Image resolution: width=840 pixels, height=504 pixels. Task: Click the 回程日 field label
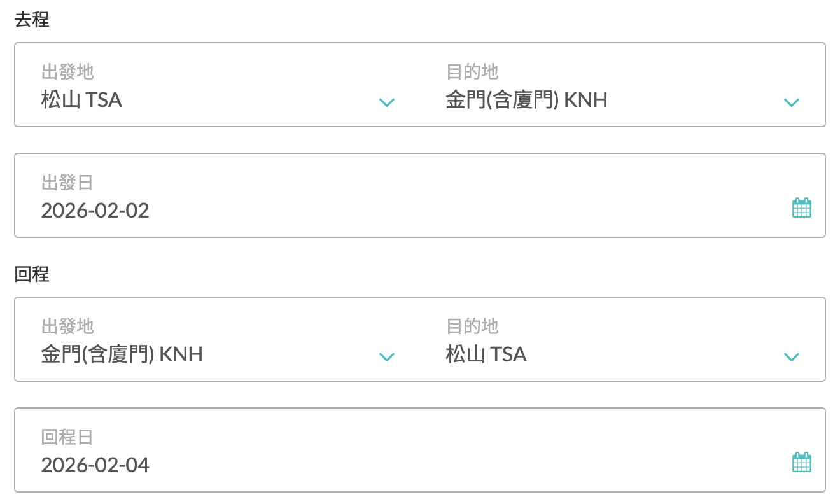coord(67,437)
